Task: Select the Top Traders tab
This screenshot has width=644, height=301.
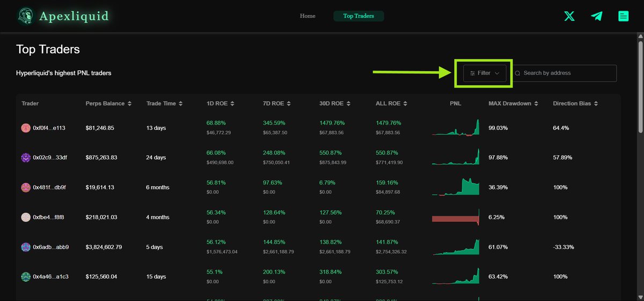Action: click(358, 16)
